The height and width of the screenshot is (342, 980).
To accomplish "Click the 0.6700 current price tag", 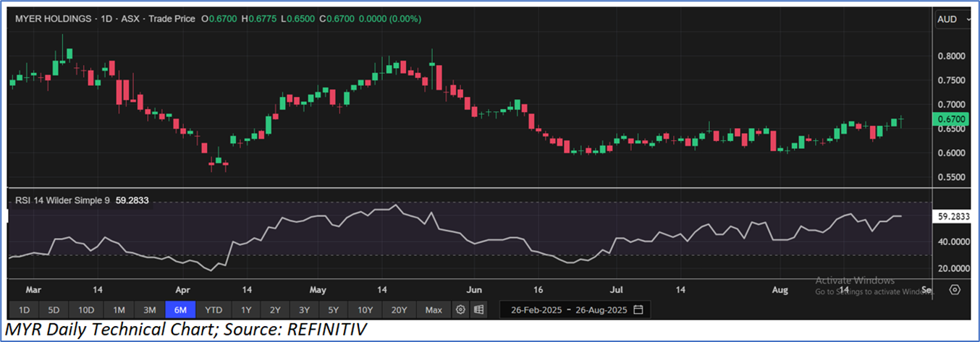I will pos(950,119).
